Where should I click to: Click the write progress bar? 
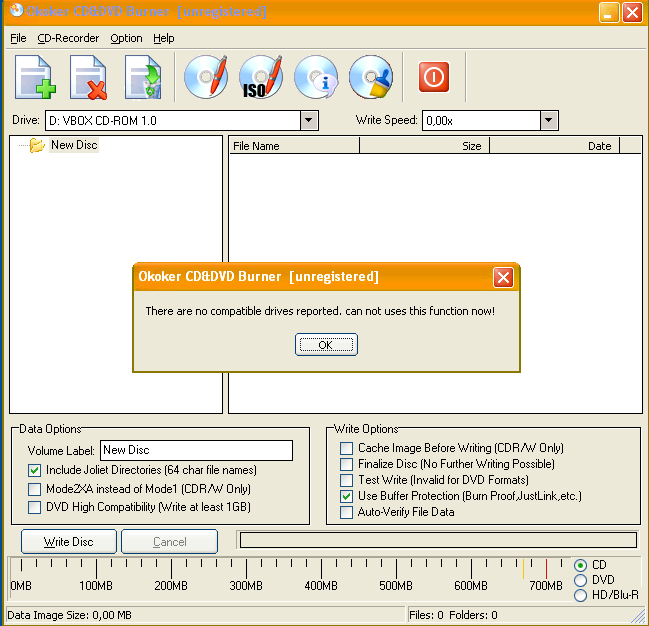pos(438,540)
